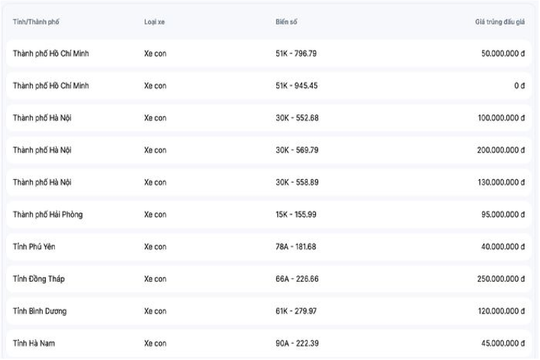Screen dimensions: 540x360
Task: Click 'Thành phố Hà Nội' in 30K - 558.89 row
Action: [x=42, y=183]
